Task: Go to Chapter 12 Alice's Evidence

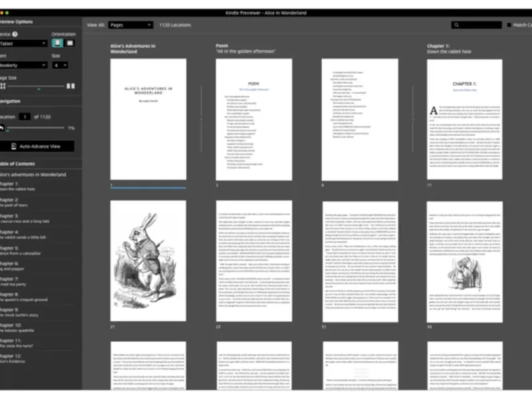Action: tap(13, 358)
